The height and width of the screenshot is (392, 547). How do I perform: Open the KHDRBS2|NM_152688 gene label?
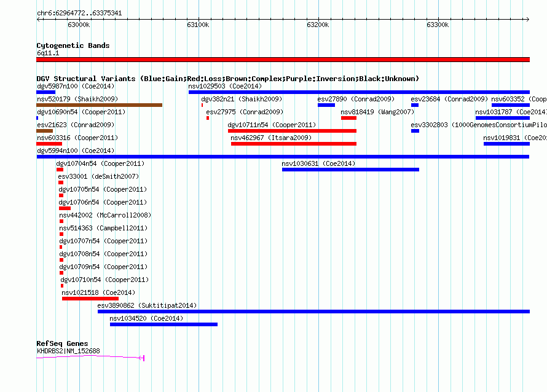pyautogui.click(x=68, y=351)
